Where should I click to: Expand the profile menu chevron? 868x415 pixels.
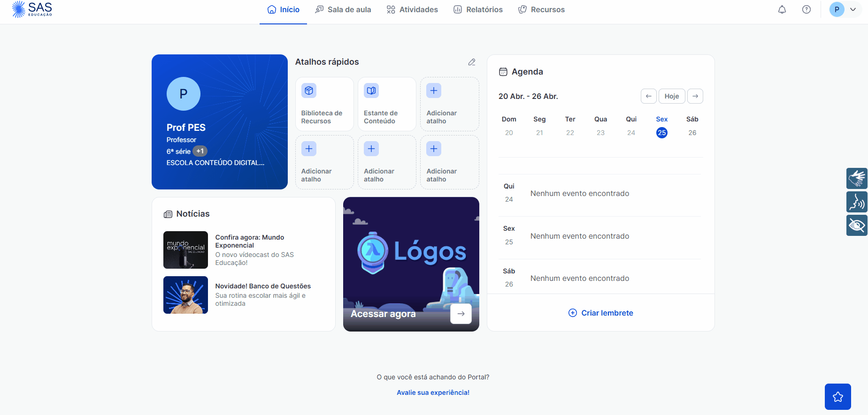pyautogui.click(x=853, y=9)
